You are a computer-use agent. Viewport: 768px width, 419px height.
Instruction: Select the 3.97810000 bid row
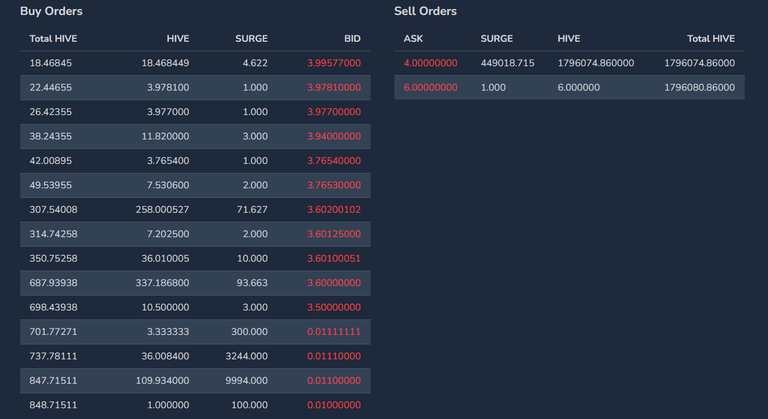(195, 88)
